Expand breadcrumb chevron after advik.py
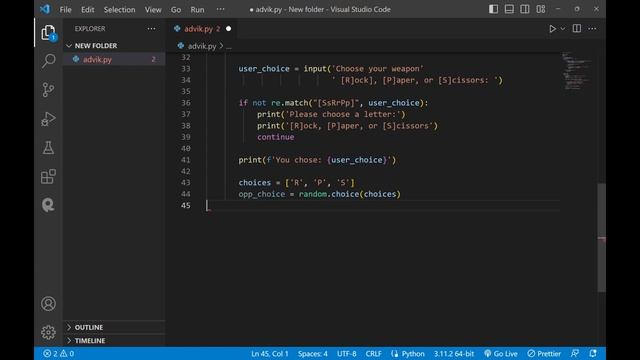Viewport: 640px width, 360px height. click(x=222, y=46)
